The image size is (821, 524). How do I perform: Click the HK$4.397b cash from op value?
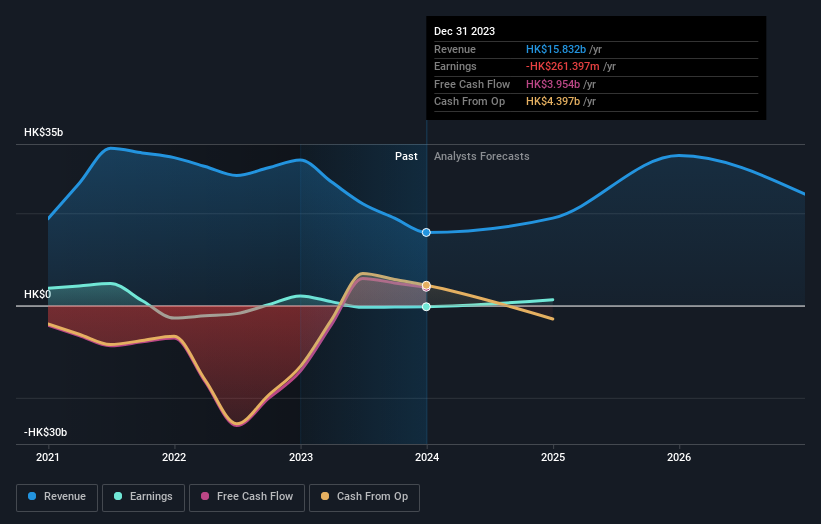(x=553, y=102)
